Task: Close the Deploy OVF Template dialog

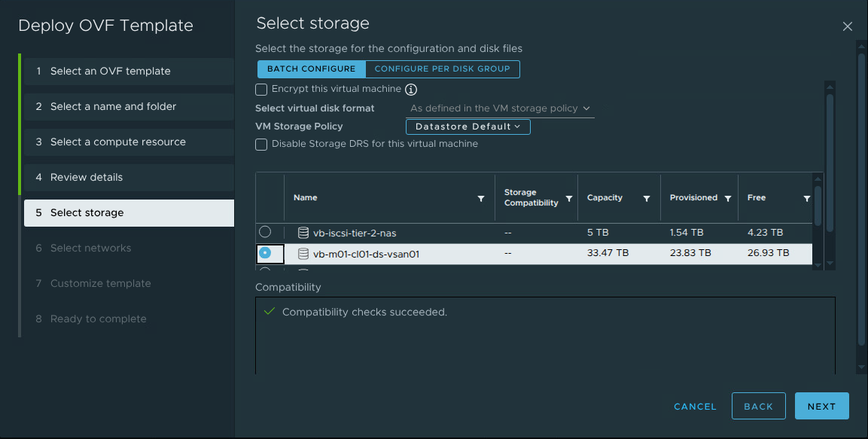Action: click(x=847, y=26)
